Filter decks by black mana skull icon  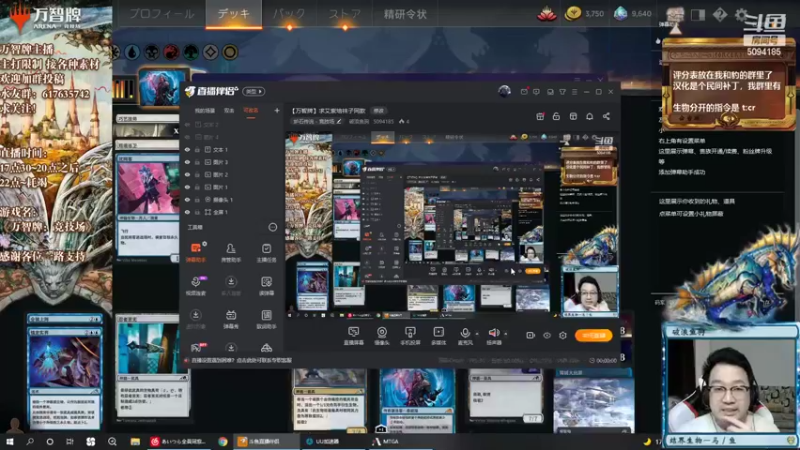coord(152,52)
